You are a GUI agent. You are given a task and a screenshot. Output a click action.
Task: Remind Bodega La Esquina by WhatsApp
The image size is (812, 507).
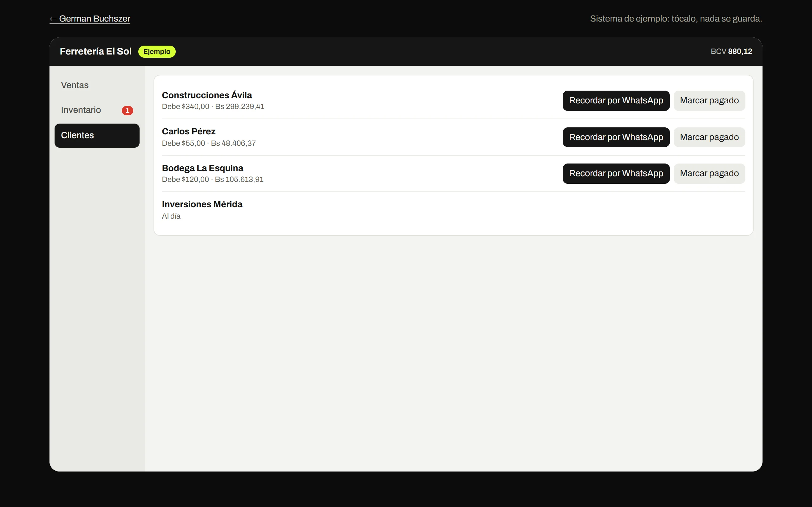tap(616, 173)
